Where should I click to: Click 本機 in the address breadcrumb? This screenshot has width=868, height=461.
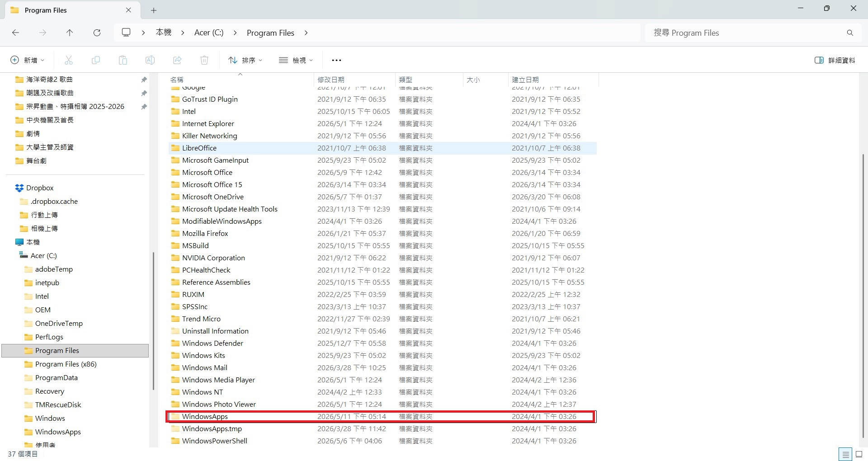(x=164, y=33)
